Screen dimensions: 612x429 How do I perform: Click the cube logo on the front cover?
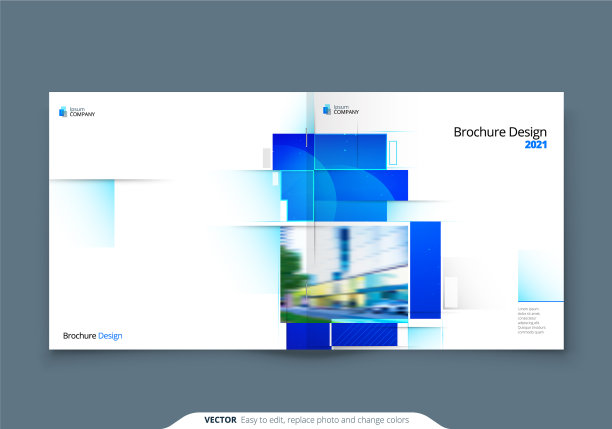[x=326, y=110]
